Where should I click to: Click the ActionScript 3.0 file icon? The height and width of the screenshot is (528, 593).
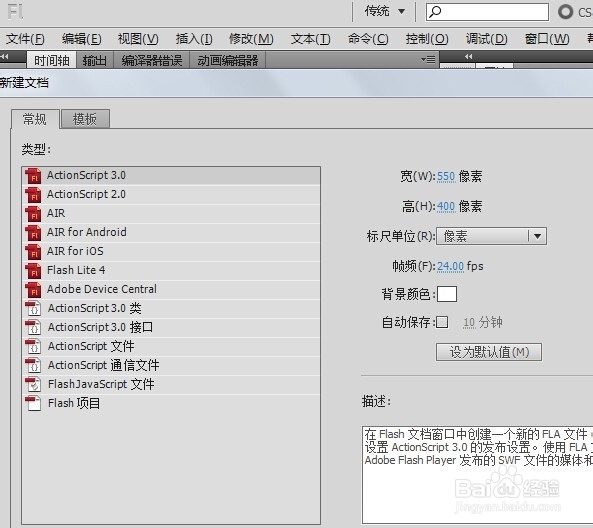[33, 176]
